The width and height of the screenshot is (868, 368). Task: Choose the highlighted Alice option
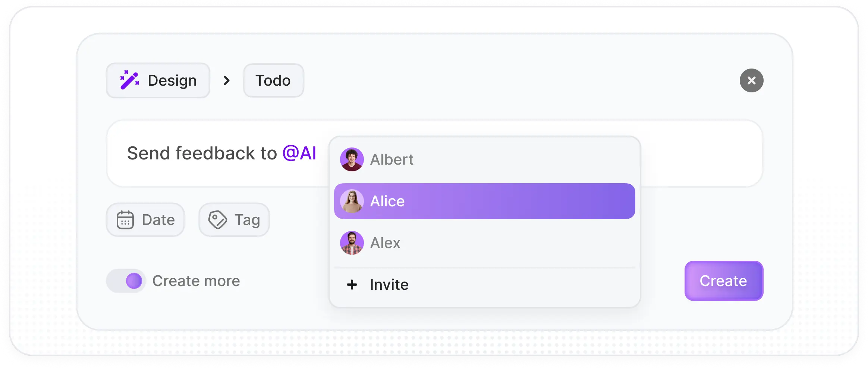coord(484,201)
